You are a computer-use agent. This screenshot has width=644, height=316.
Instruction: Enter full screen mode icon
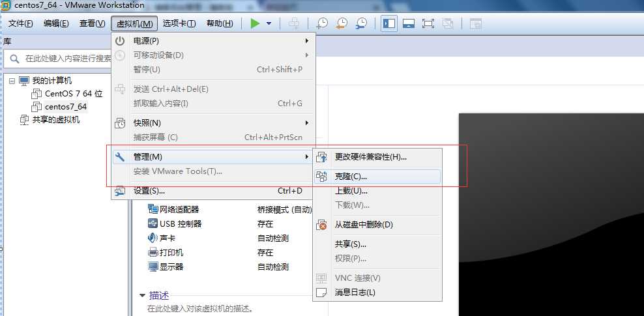428,23
